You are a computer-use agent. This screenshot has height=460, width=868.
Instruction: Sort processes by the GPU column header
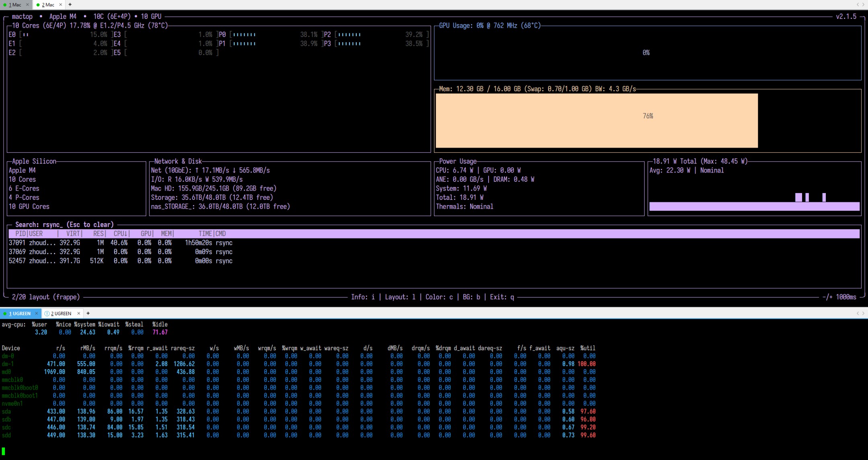point(146,234)
